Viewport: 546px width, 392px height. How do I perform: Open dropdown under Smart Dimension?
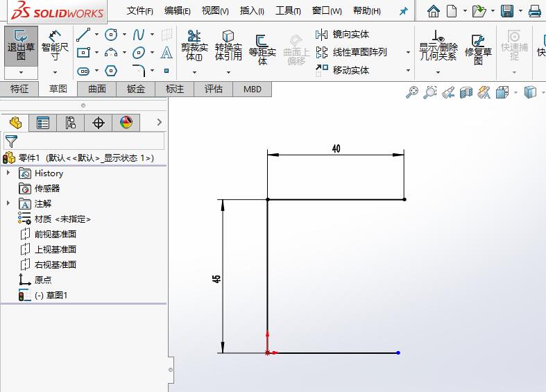[55, 72]
